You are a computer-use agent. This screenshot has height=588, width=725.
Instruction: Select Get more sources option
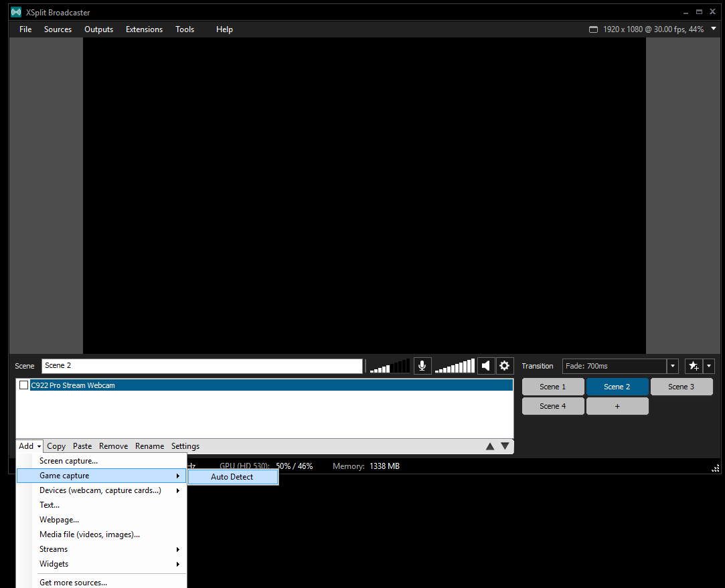click(102, 583)
